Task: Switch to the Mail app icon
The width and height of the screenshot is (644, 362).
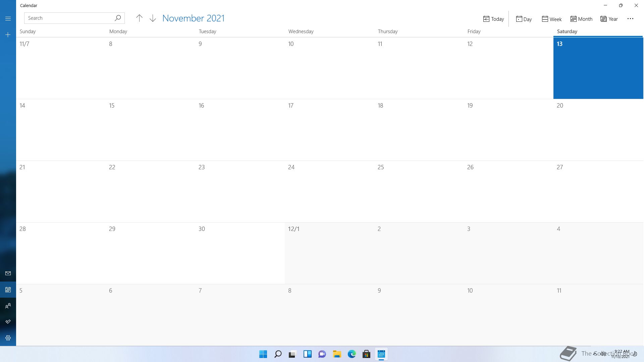Action: click(x=8, y=274)
